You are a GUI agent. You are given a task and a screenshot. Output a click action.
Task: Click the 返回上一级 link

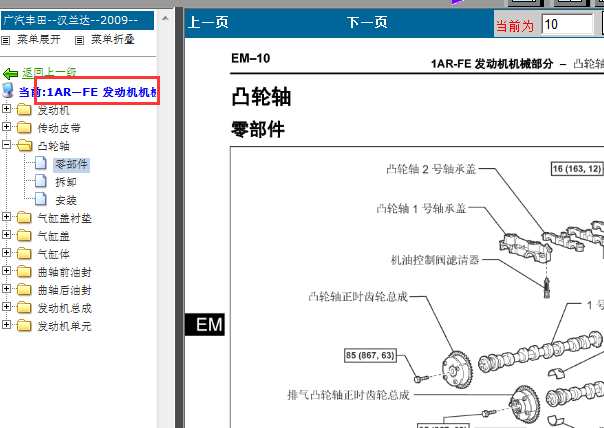49,72
